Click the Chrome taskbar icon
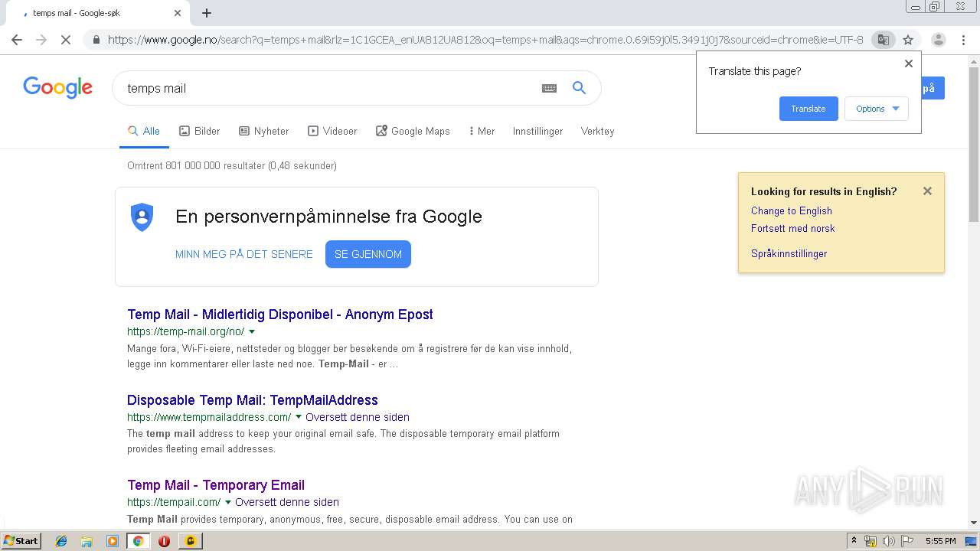 (138, 541)
